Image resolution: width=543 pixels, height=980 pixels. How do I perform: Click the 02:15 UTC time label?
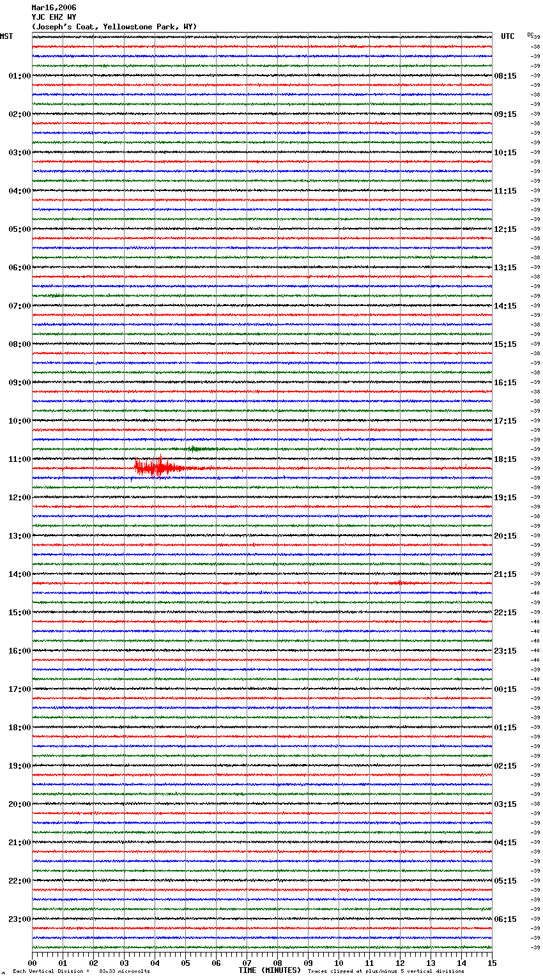(x=505, y=766)
